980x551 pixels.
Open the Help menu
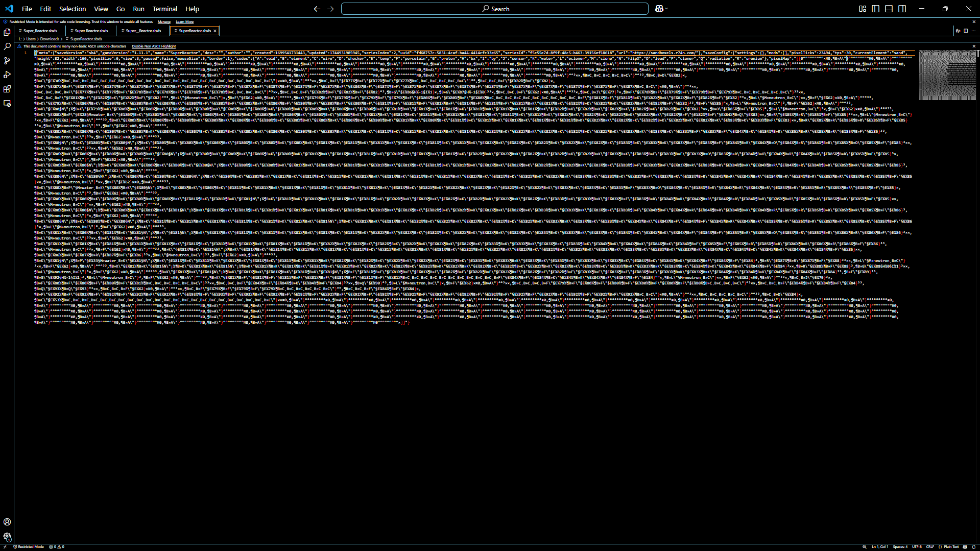tap(192, 9)
